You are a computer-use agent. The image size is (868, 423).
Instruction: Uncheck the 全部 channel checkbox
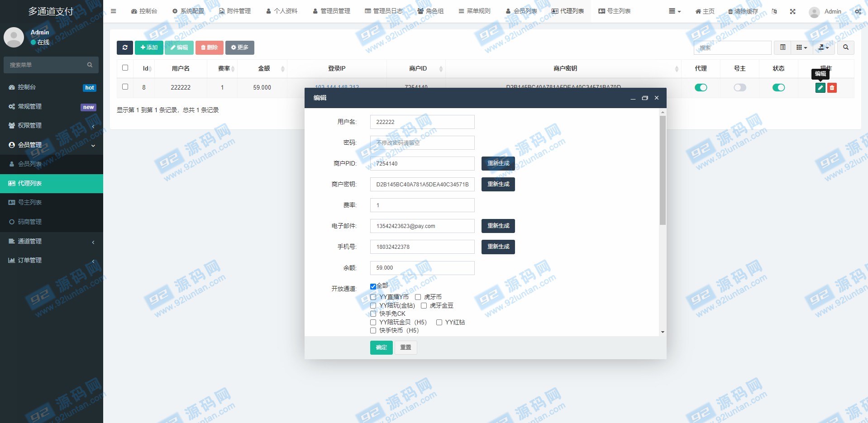(x=373, y=286)
